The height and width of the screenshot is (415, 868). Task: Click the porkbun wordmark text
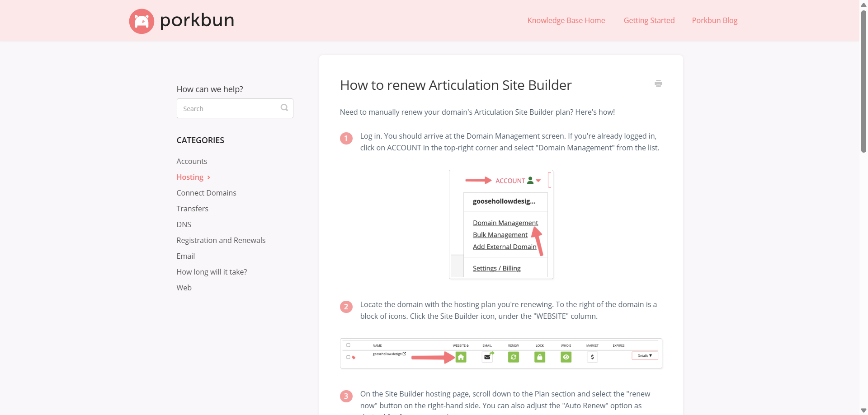tap(197, 20)
